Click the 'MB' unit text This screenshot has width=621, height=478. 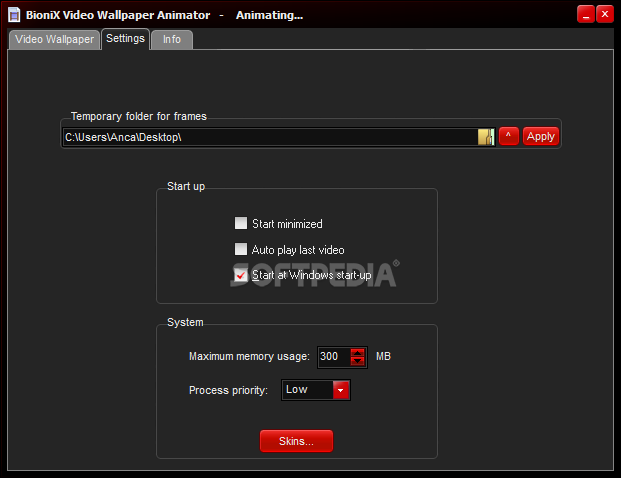[x=383, y=356]
